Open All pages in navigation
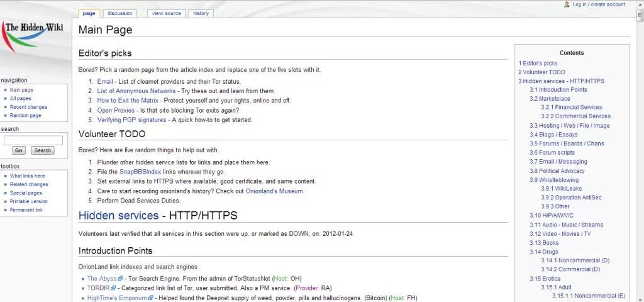The width and height of the screenshot is (644, 302). tap(21, 99)
